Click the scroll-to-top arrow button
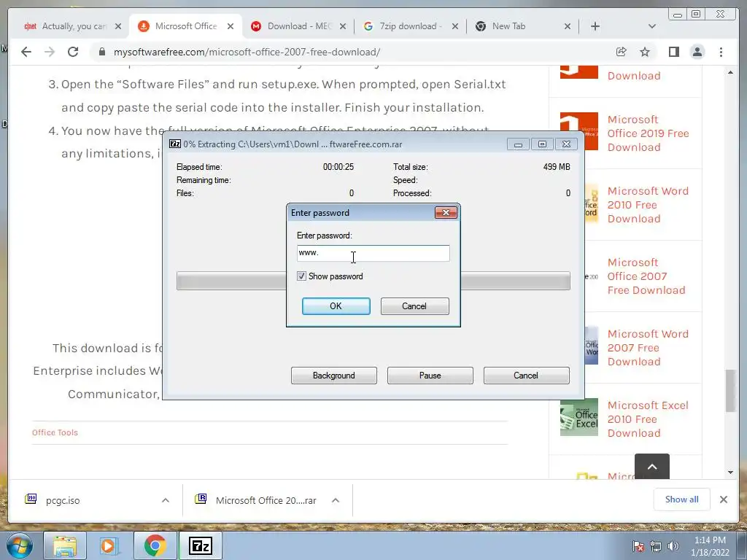The image size is (747, 560). (x=651, y=467)
